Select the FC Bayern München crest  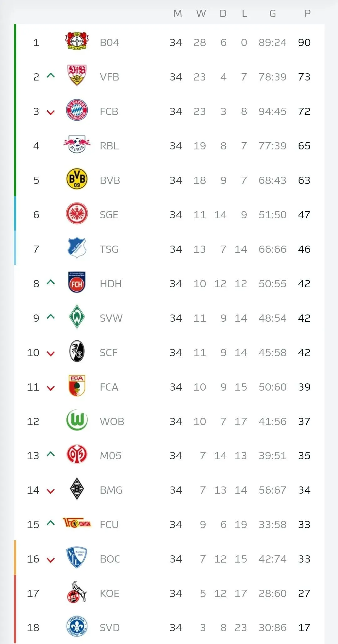pyautogui.click(x=77, y=110)
